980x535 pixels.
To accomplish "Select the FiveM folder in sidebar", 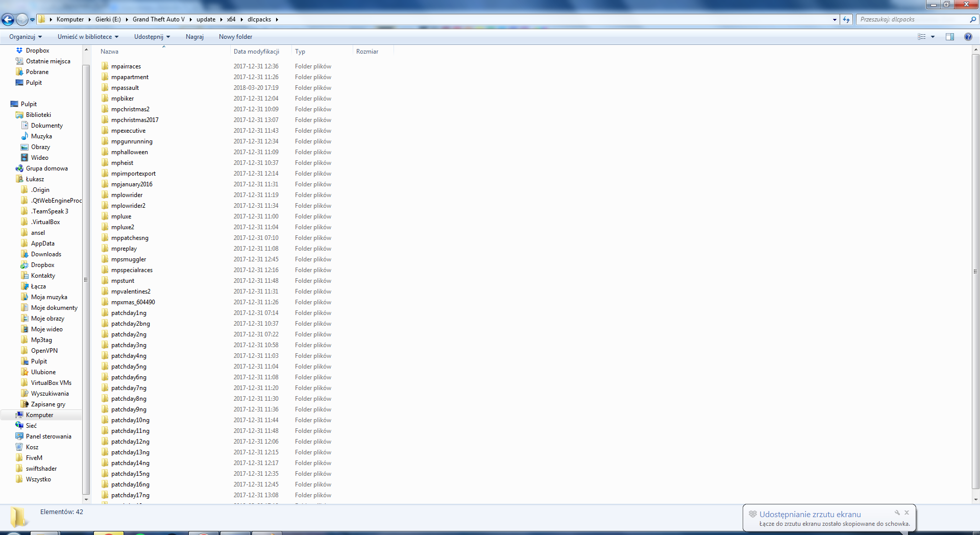I will (x=34, y=458).
